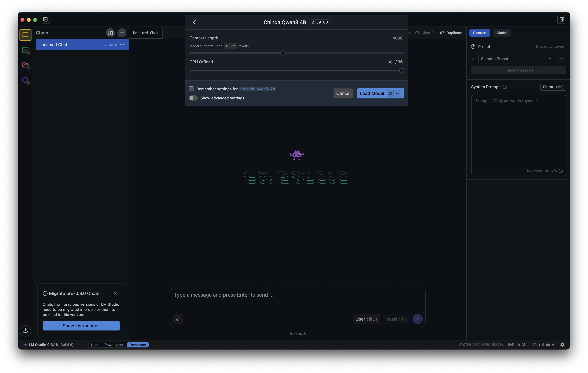This screenshot has width=588, height=373.
Task: Go back with the model dialog arrow
Action: [194, 22]
